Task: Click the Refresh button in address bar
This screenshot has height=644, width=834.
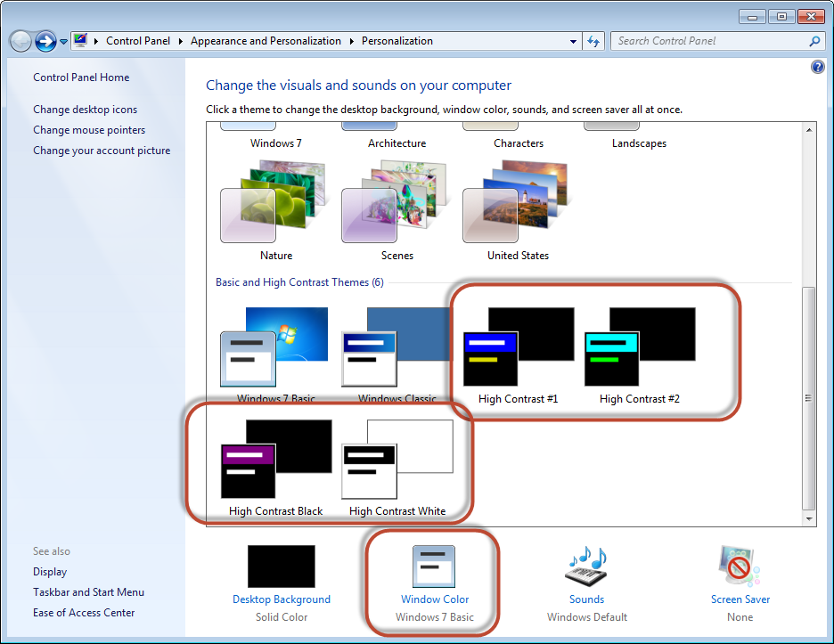Action: pos(593,41)
